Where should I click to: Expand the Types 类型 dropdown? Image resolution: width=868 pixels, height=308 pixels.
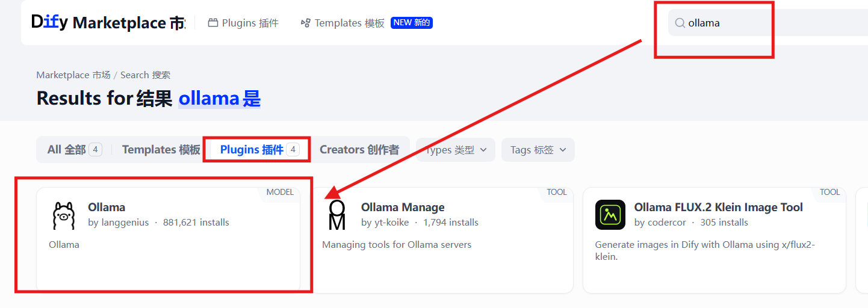coord(456,150)
